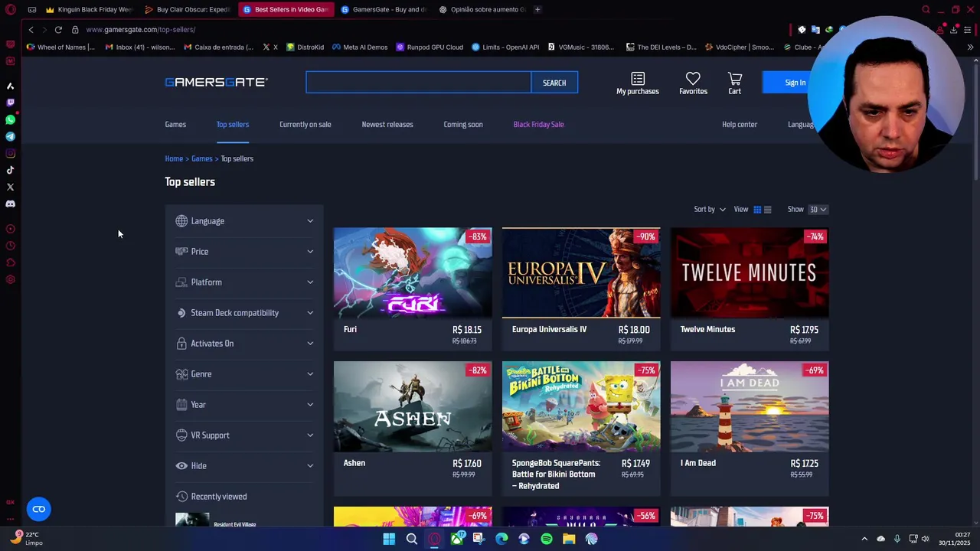Open File Explorer from taskbar
The width and height of the screenshot is (980, 551).
568,539
